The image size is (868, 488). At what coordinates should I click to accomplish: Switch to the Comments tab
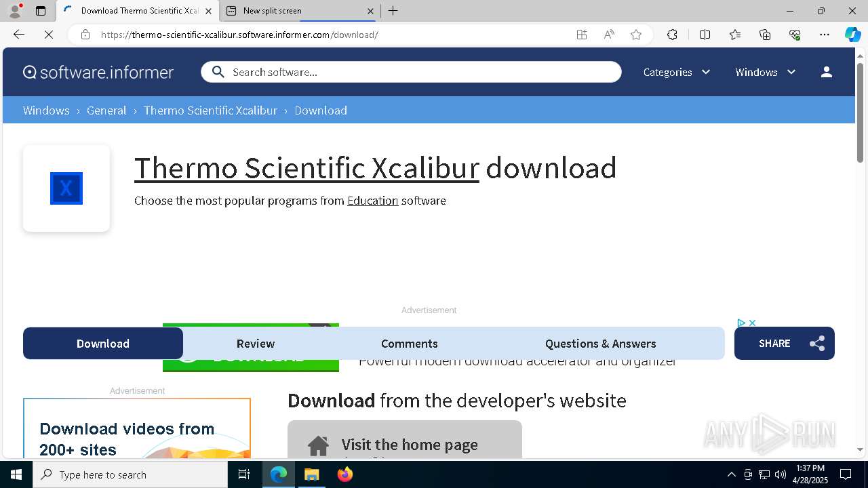[410, 344]
